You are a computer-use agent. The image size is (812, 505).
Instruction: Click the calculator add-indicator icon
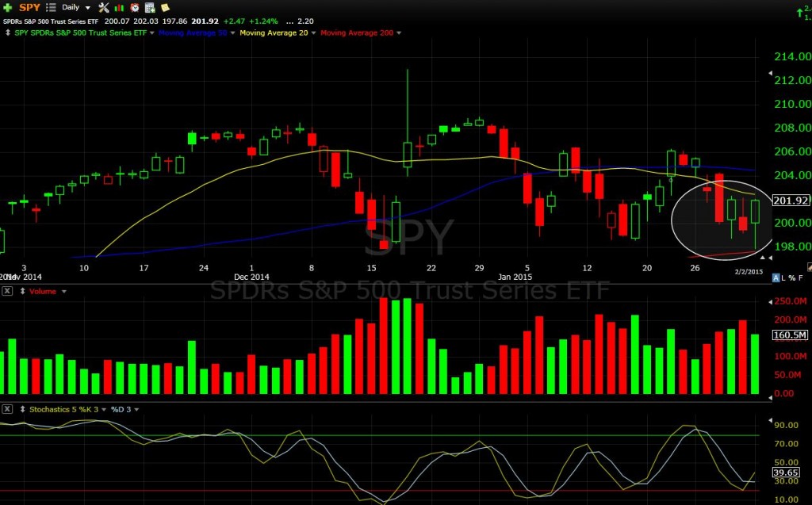(150, 7)
